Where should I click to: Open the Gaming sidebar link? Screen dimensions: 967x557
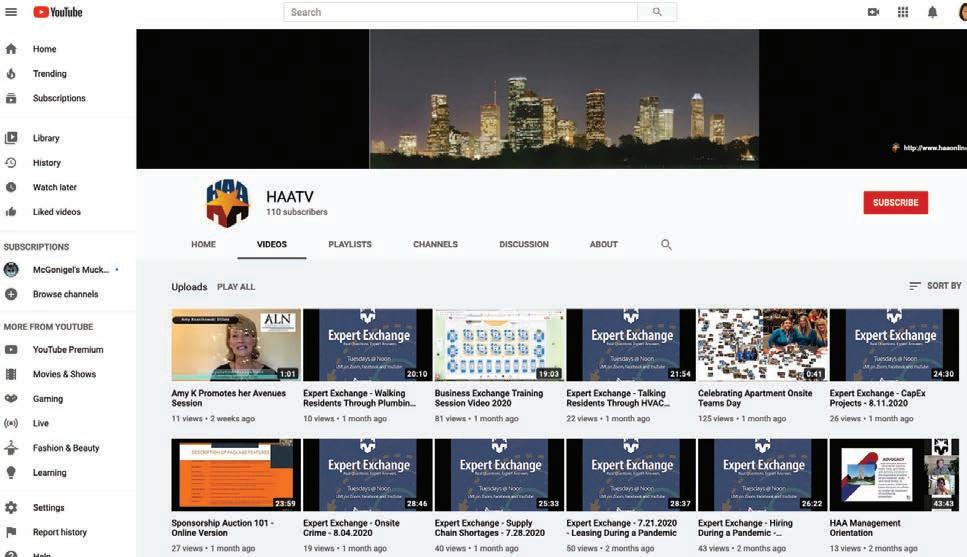tap(47, 398)
